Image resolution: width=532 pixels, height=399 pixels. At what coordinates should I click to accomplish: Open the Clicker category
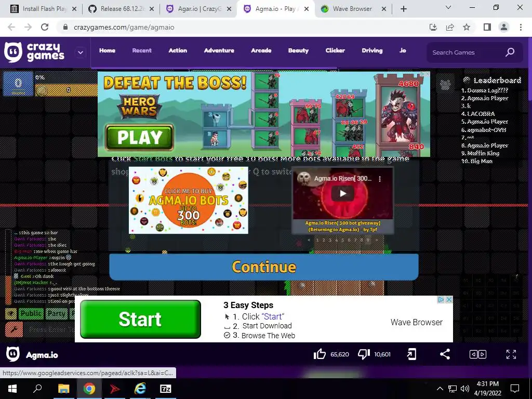(x=335, y=50)
